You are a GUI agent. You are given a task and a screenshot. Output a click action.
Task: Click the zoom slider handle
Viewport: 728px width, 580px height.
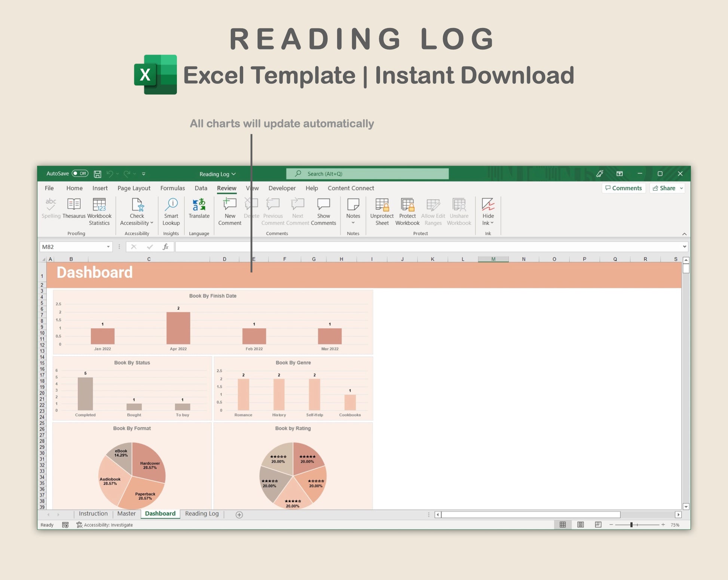click(631, 525)
